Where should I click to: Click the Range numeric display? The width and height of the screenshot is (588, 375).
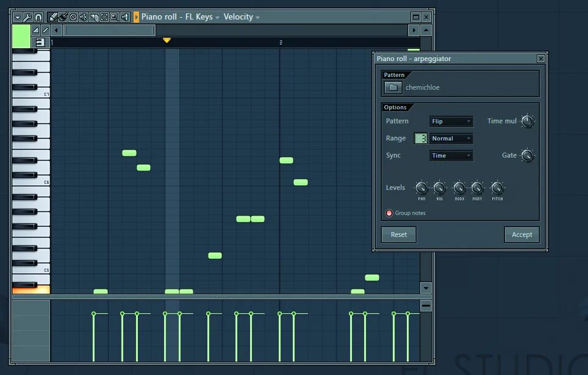click(421, 139)
